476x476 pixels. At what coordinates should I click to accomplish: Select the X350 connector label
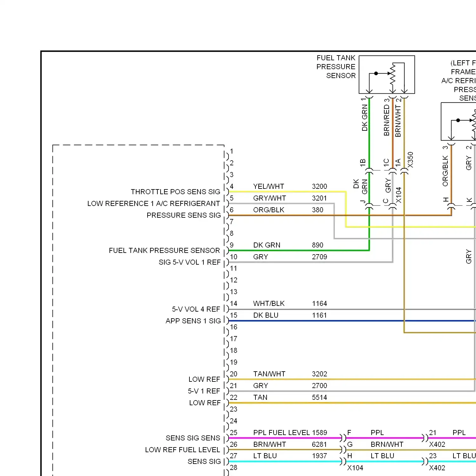pos(410,160)
